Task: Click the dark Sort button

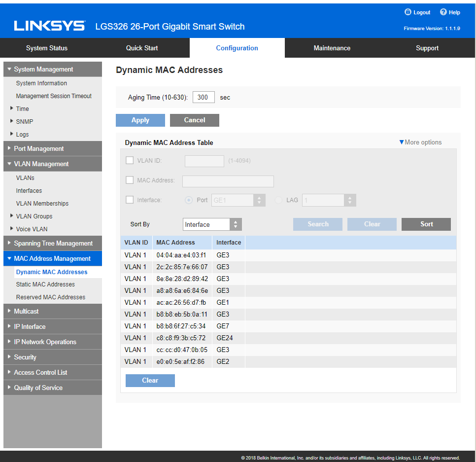Action: click(426, 224)
